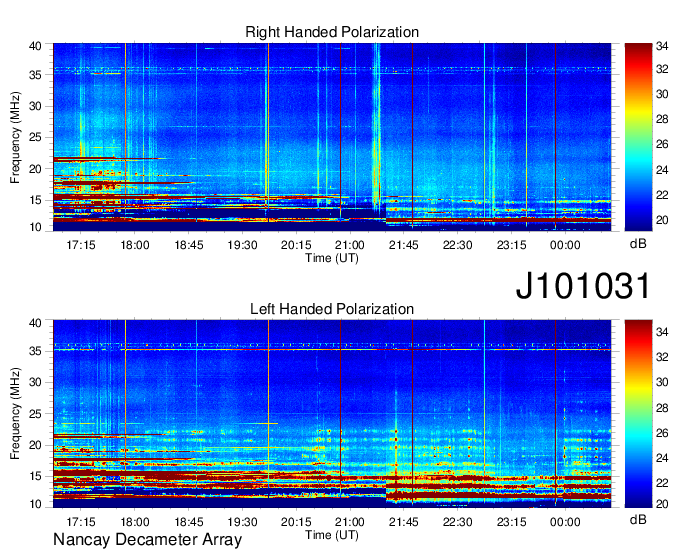
Task: Click the 21:45 time tick on the right-handed plot
Action: pyautogui.click(x=404, y=245)
